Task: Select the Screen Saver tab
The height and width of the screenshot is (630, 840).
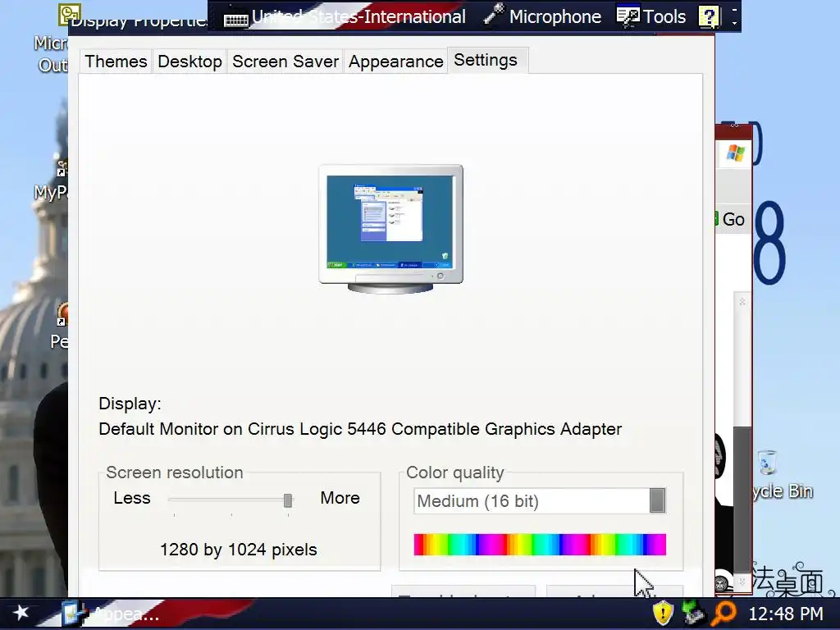Action: (x=285, y=62)
